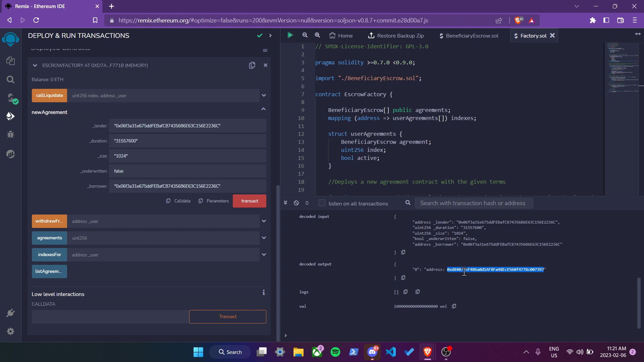Expand the agreements uint256 dropdown
Viewport: 644px width, 362px height.
point(264,238)
